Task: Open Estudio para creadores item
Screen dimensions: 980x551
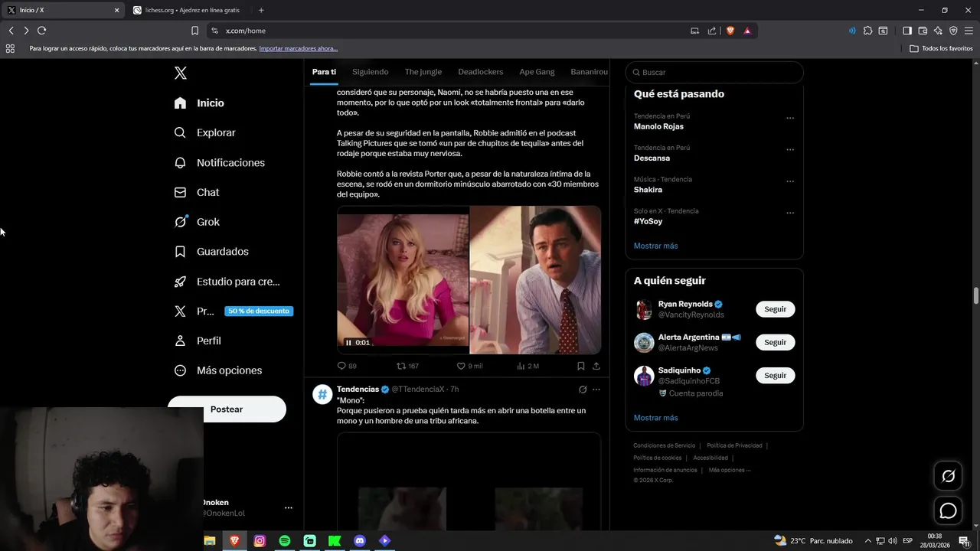Action: click(227, 282)
